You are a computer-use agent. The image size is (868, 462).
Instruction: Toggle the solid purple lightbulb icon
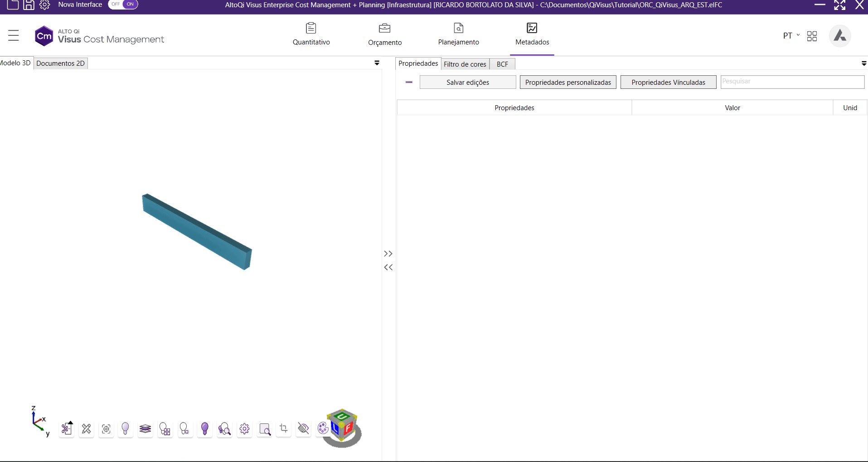click(204, 428)
